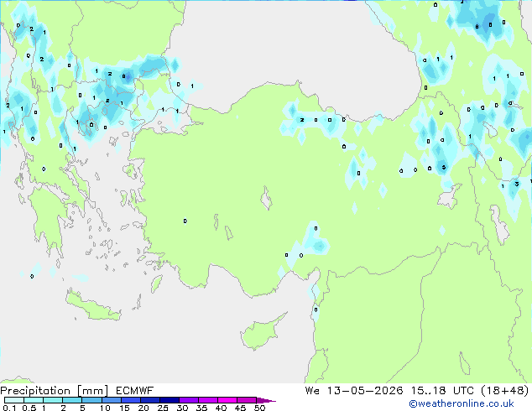Click the legend label "10"
Image resolution: width=532 pixels, height=411 pixels.
105,408
